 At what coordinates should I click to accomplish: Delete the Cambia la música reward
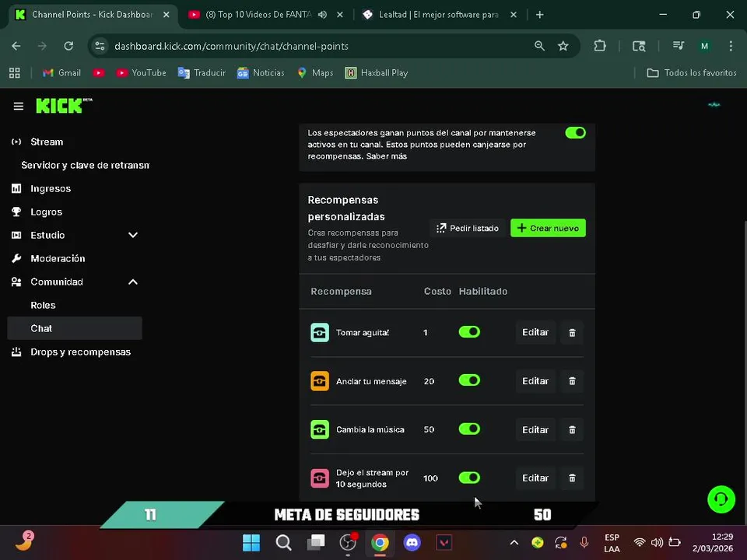pyautogui.click(x=572, y=429)
